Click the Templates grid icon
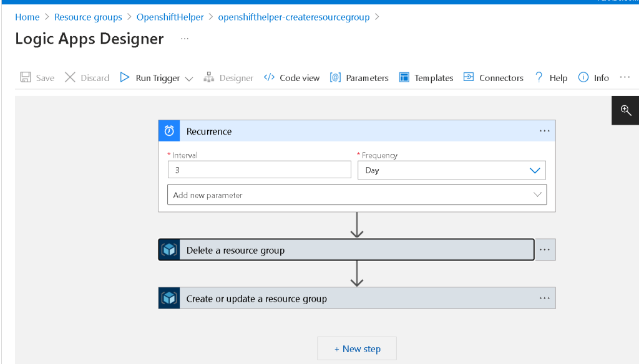This screenshot has width=639, height=364. (404, 77)
